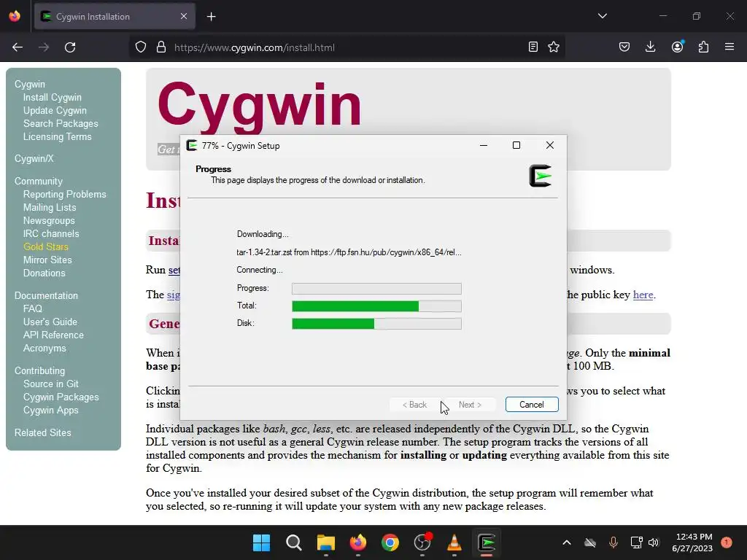Screen dimensions: 747x560
Task: Open Update Cygwin sidebar link
Action: 55,111
